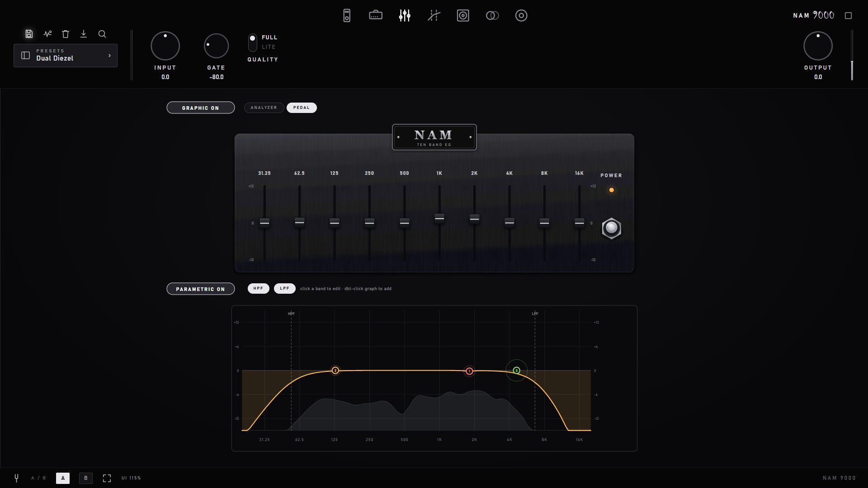Click the output level meter bar
868x488 pixels.
point(852,55)
